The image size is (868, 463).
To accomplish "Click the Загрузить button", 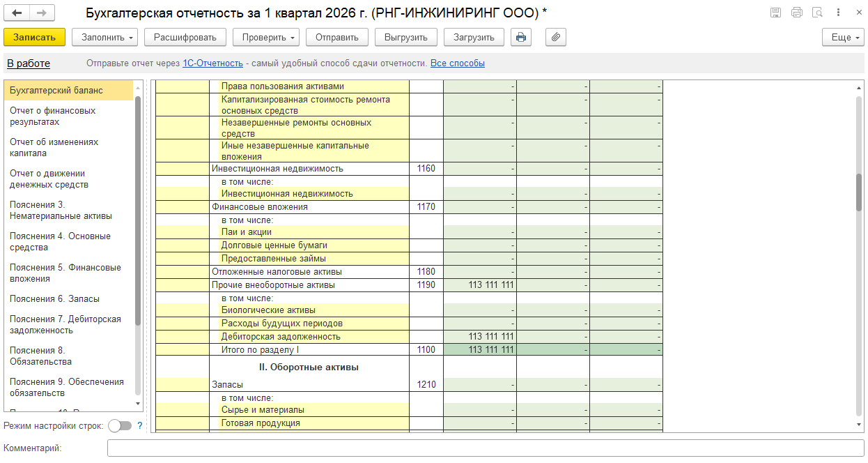I will tap(474, 38).
